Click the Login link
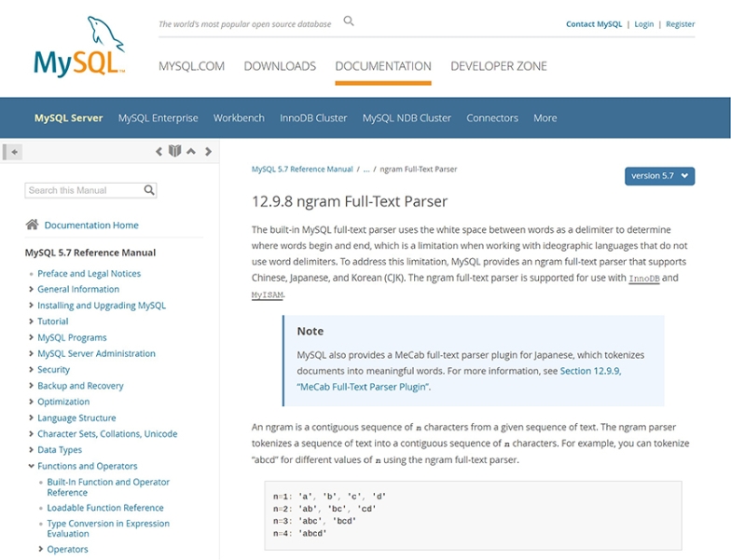 coord(643,24)
